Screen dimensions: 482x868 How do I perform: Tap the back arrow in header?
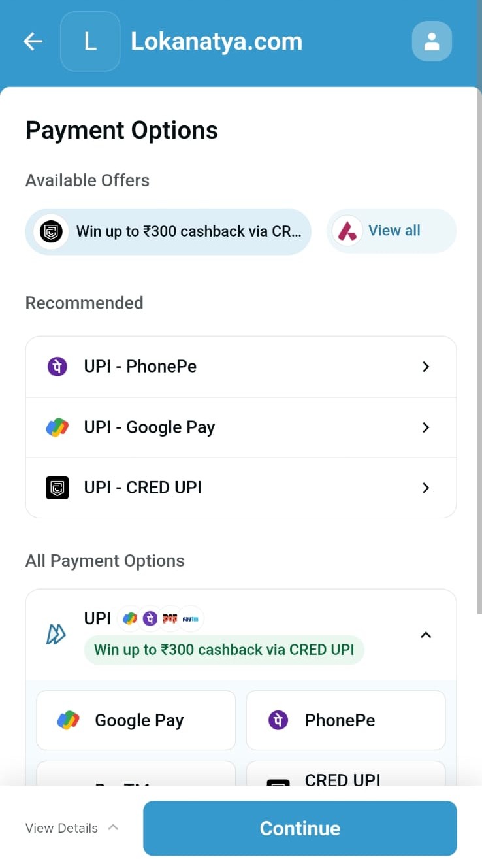coord(33,42)
